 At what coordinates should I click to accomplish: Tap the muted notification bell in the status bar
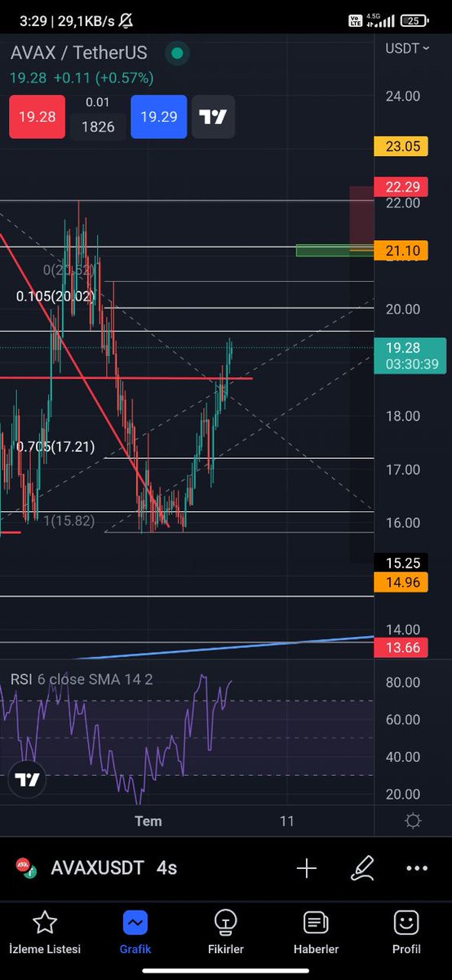126,20
